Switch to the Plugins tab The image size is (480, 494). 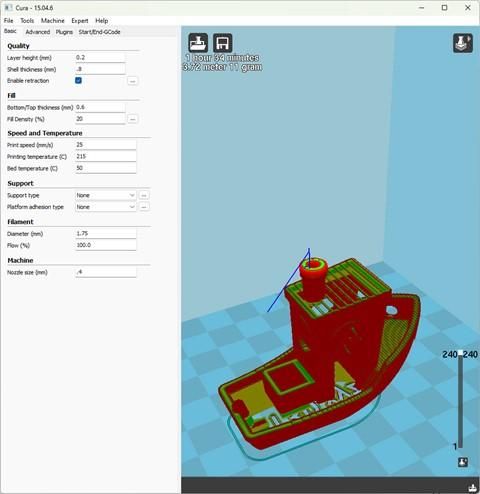64,32
